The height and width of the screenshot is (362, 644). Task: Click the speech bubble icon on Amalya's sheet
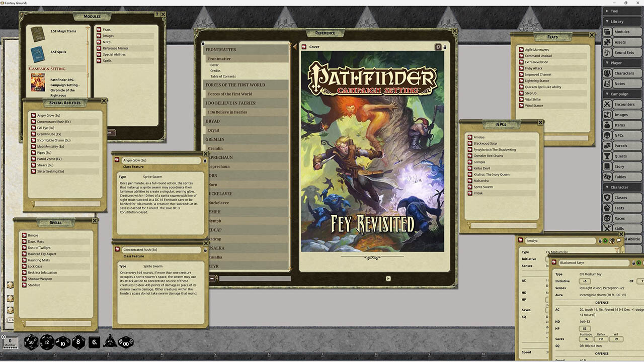[x=619, y=241]
